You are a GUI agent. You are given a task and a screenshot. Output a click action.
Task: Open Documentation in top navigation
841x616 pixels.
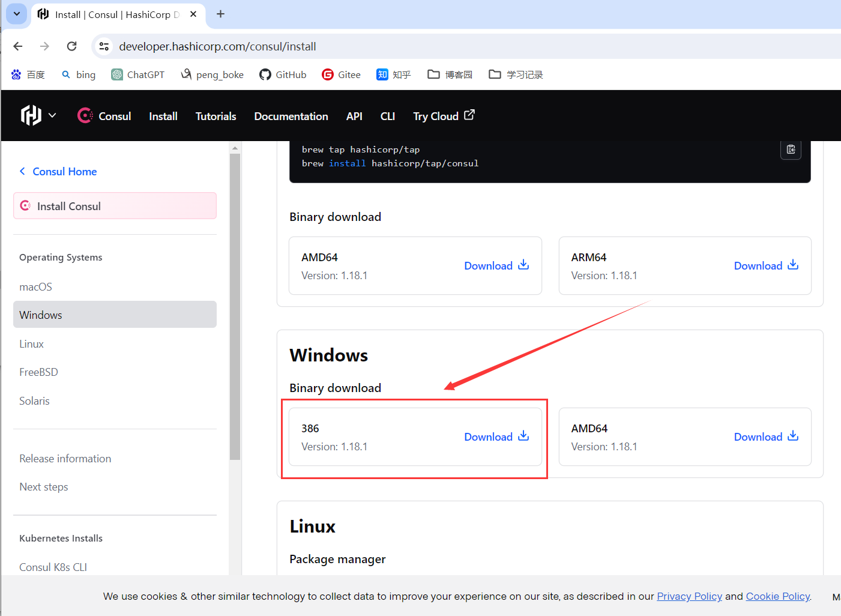tap(291, 116)
